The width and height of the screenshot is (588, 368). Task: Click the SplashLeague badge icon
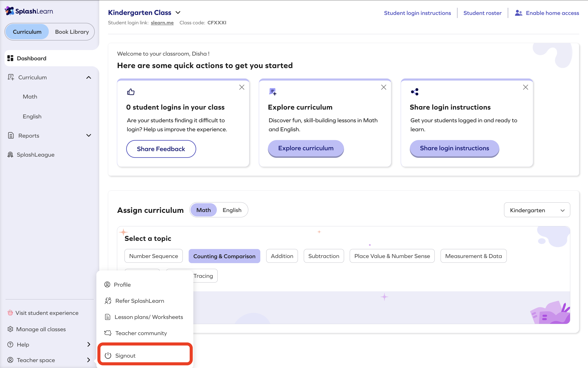click(10, 155)
